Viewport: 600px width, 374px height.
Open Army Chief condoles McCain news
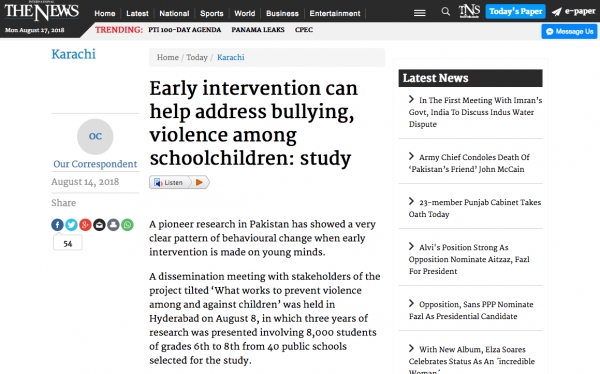coord(469,163)
